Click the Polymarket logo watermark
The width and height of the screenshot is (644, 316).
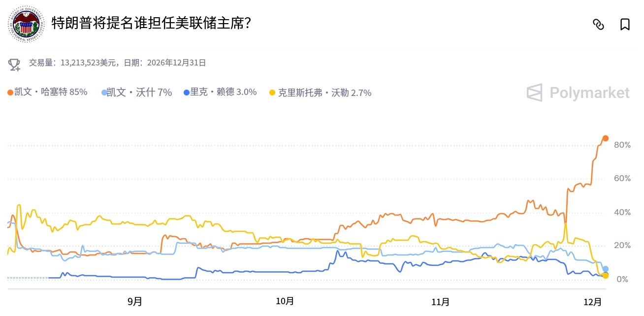pyautogui.click(x=578, y=93)
